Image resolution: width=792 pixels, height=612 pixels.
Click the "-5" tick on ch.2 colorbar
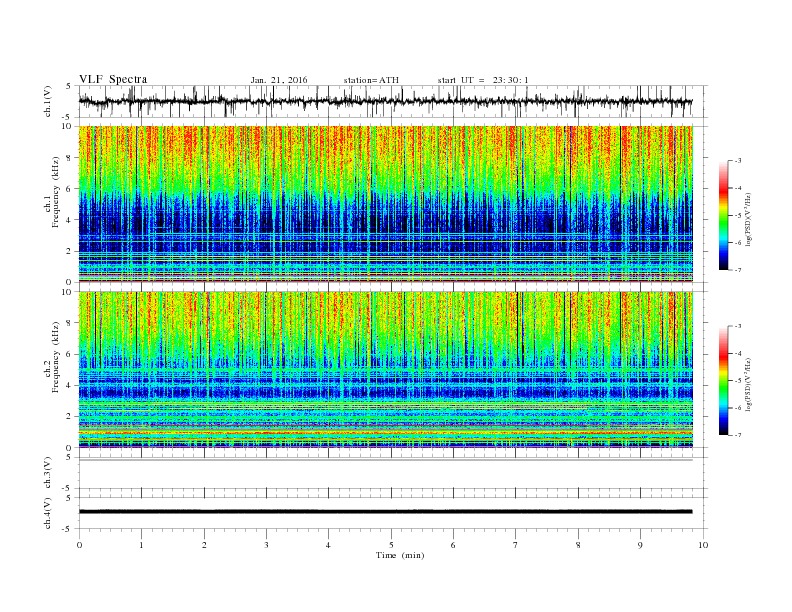(737, 381)
